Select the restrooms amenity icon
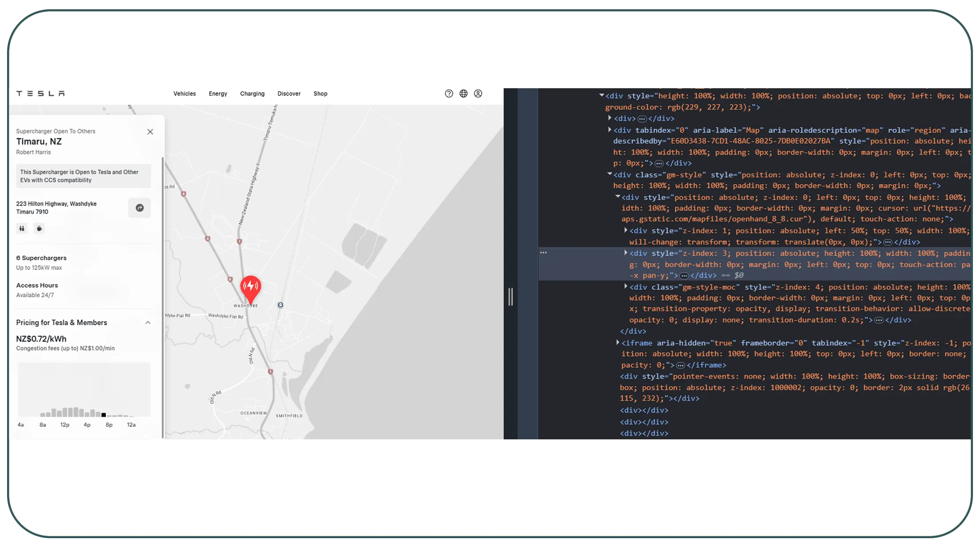 coord(22,229)
